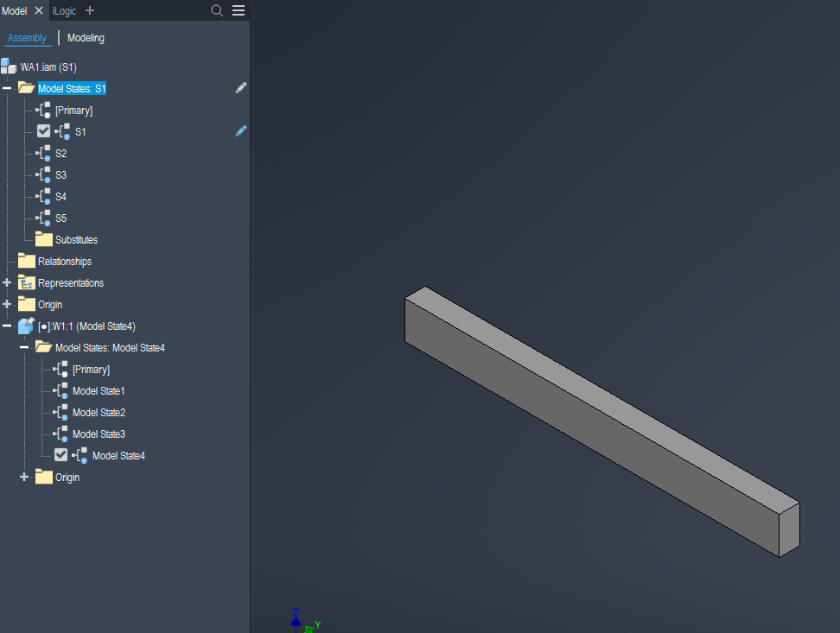Select the Modeling view tab
Screen dimensions: 840x633
click(86, 37)
